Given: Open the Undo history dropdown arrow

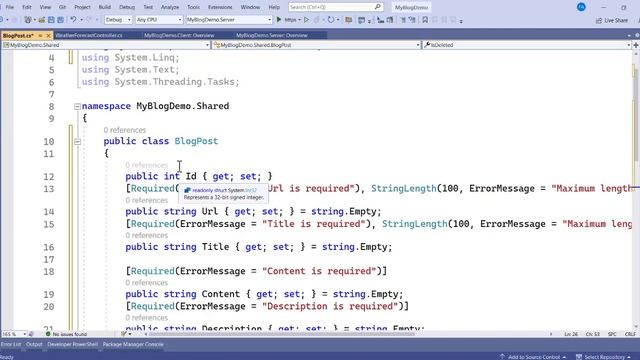Looking at the screenshot, I should point(81,20).
